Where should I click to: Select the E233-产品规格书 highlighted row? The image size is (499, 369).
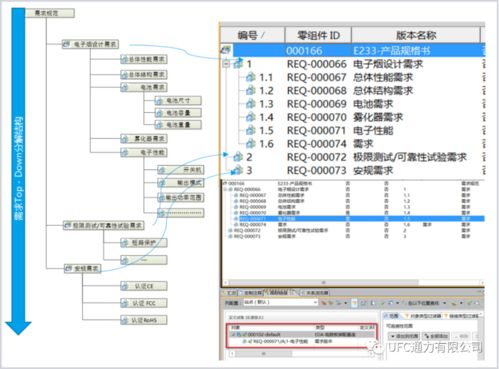[358, 50]
